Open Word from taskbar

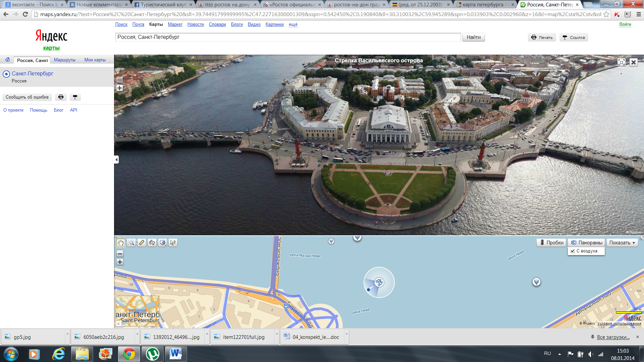175,354
